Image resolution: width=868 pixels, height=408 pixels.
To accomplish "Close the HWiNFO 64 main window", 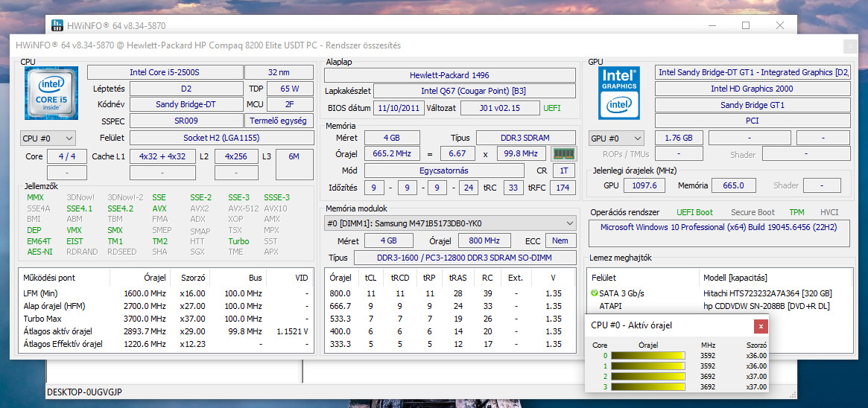I will 779,25.
